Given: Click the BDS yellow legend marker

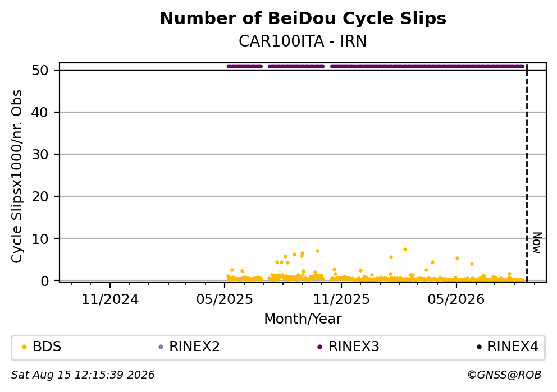Looking at the screenshot, I should (x=24, y=347).
